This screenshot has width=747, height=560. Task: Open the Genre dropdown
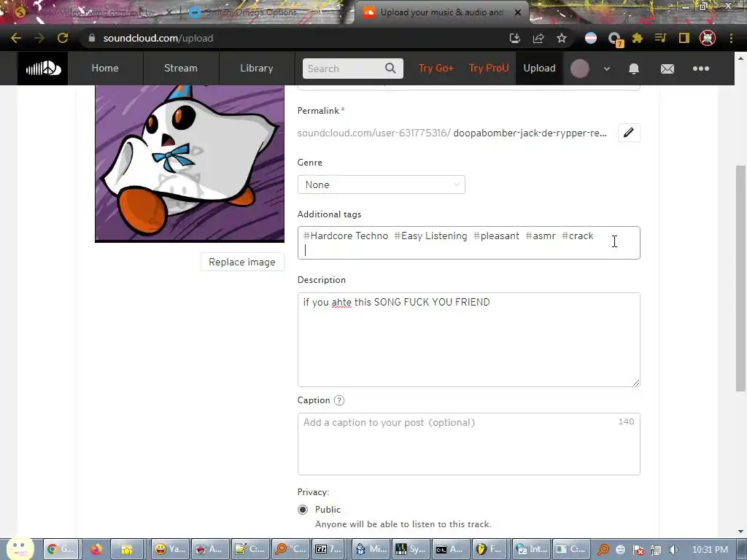381,184
